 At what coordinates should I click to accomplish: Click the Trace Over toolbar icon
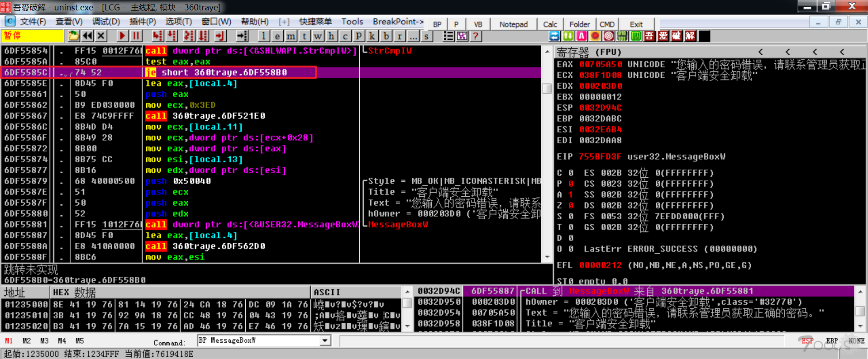coord(203,36)
